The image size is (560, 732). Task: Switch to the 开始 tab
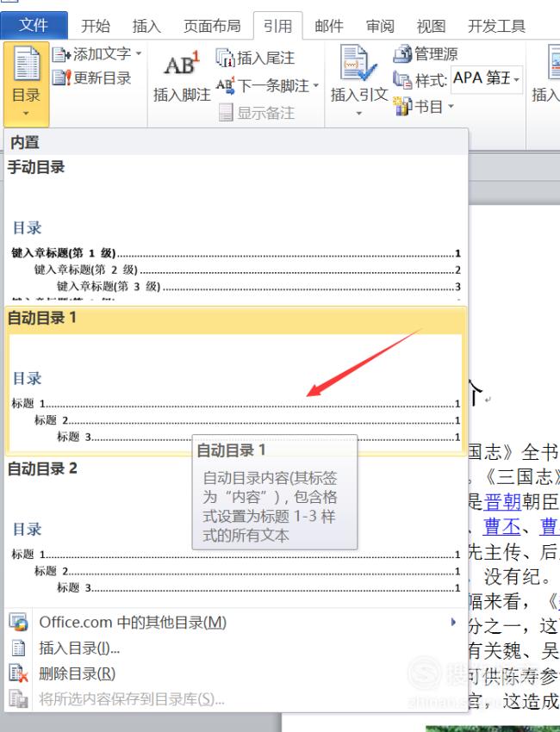tap(96, 26)
